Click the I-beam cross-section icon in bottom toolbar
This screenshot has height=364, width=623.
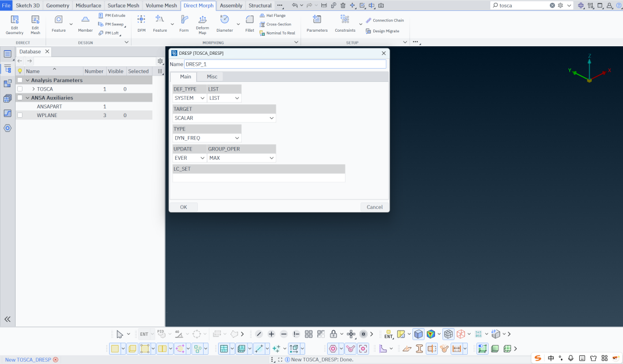pos(419,349)
